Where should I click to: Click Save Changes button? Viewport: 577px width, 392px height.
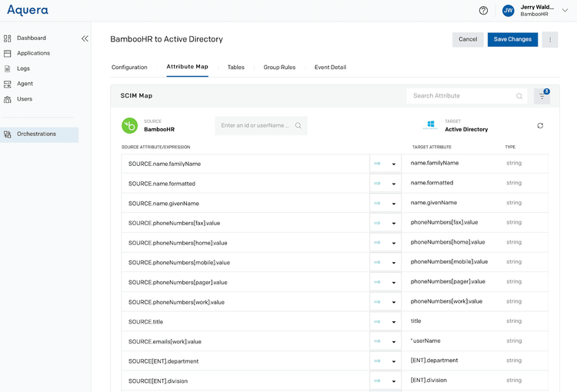[512, 39]
